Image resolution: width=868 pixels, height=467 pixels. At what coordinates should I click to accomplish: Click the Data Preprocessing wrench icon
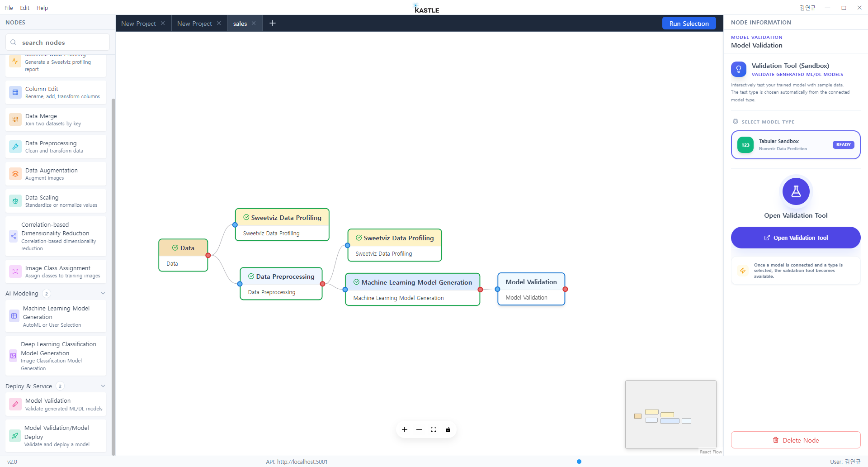click(15, 147)
